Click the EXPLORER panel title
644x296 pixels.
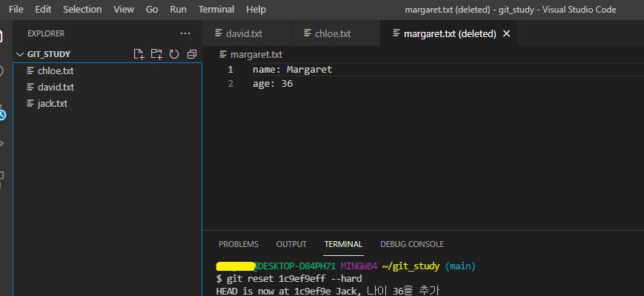(46, 33)
